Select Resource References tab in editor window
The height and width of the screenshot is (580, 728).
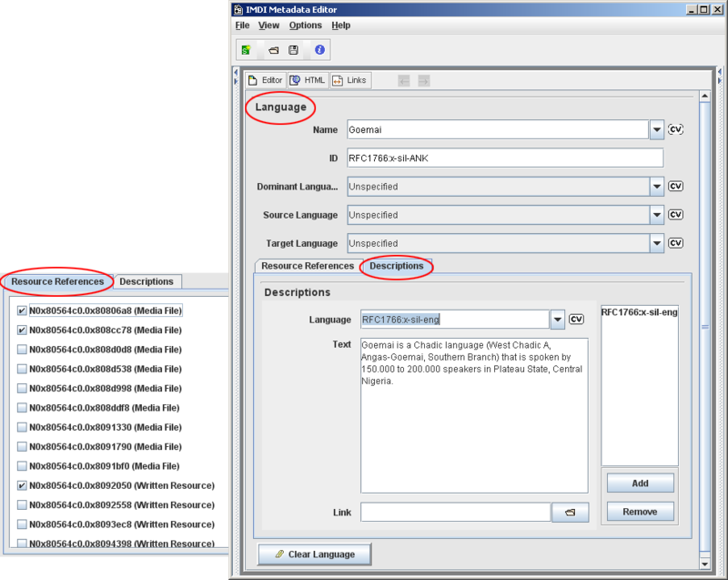(x=308, y=266)
